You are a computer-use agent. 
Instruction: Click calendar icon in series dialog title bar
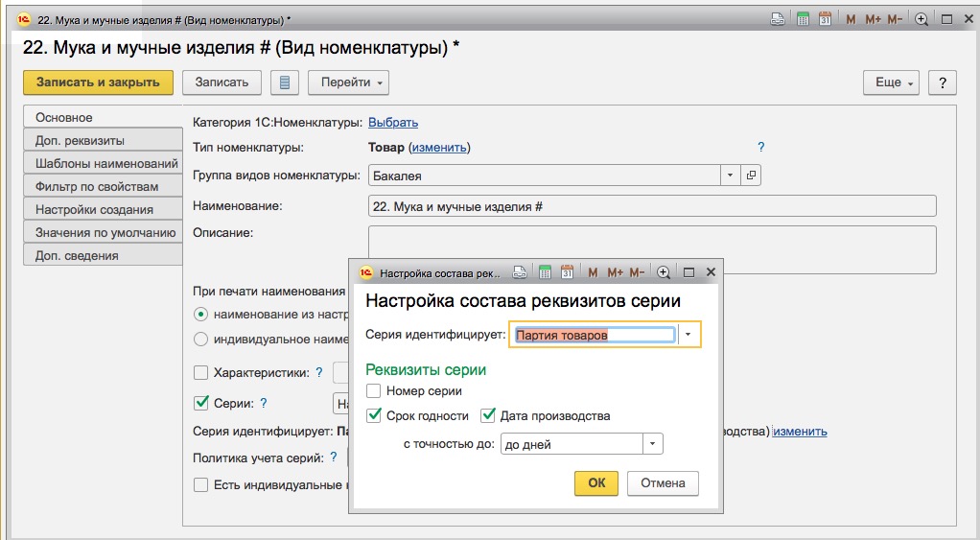567,272
